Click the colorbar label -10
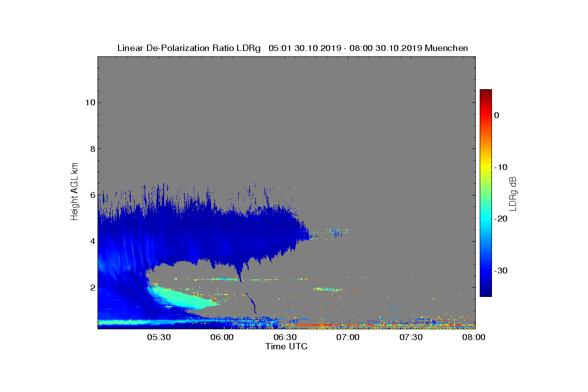588x392 pixels. point(500,167)
